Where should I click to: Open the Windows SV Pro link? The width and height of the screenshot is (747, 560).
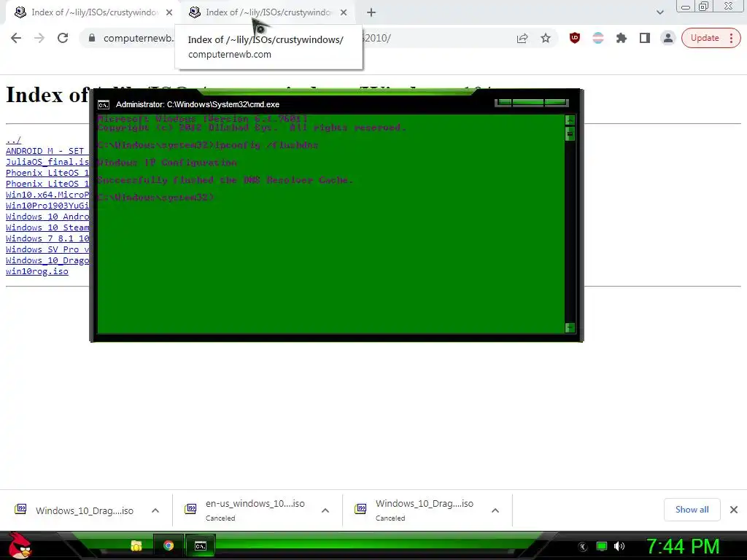tap(47, 249)
